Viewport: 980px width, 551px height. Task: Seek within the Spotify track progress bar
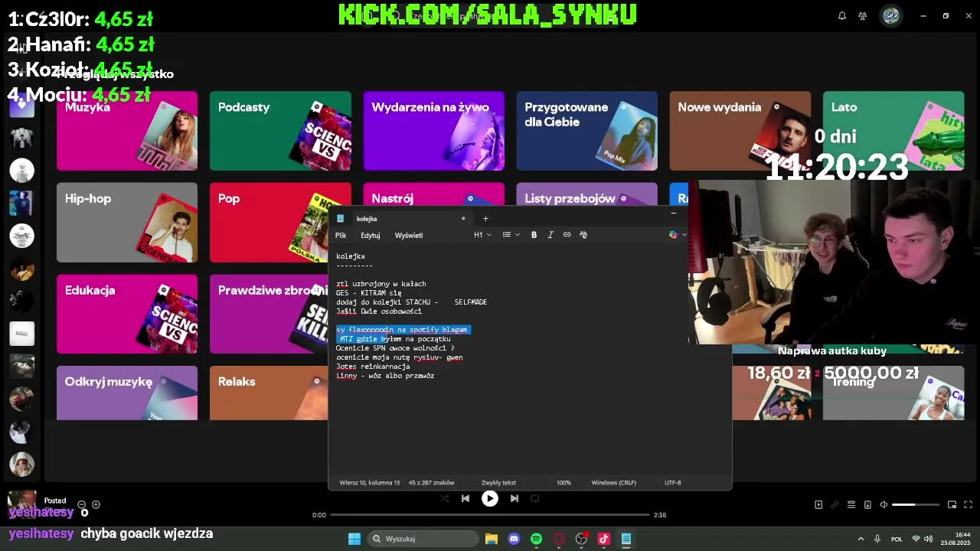pos(490,515)
